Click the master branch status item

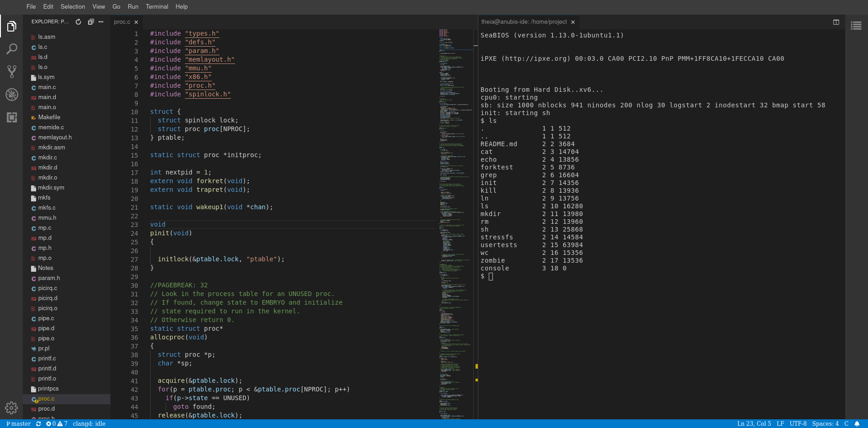[x=19, y=423]
